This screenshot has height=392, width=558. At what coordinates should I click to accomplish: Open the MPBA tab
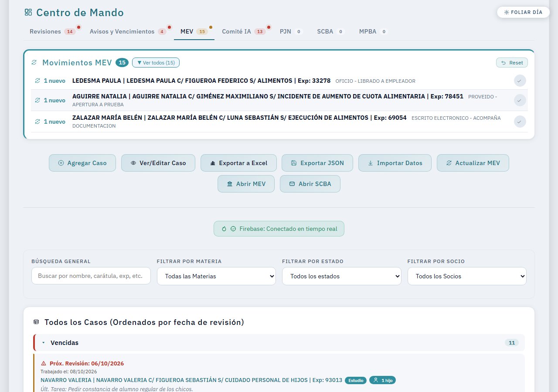(x=373, y=31)
